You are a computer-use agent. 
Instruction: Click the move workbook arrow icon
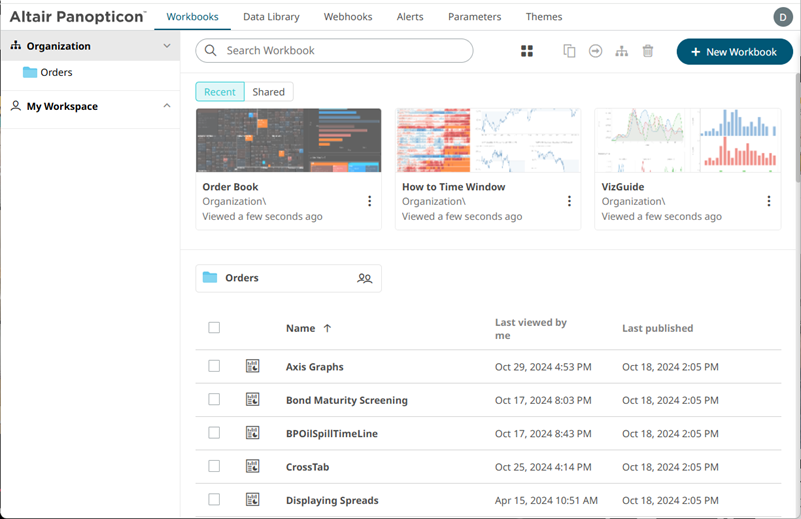point(595,51)
